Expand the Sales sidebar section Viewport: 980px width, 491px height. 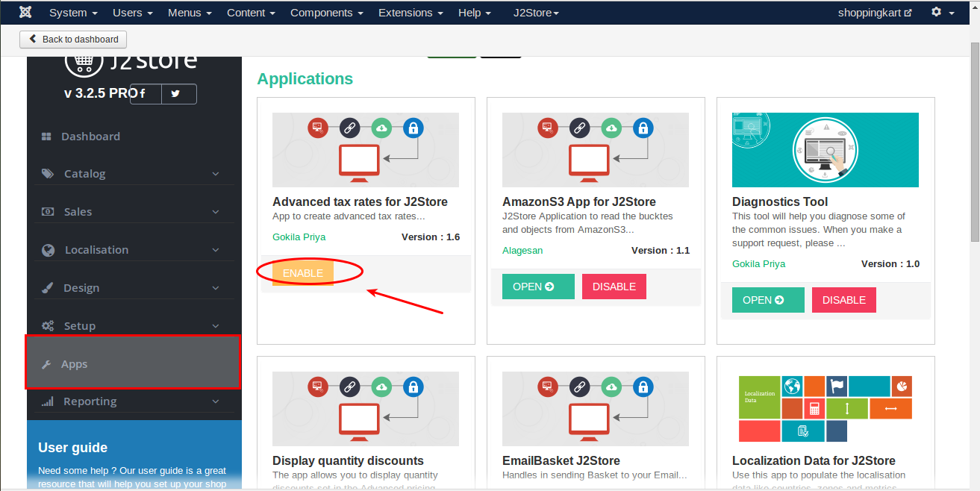click(216, 212)
